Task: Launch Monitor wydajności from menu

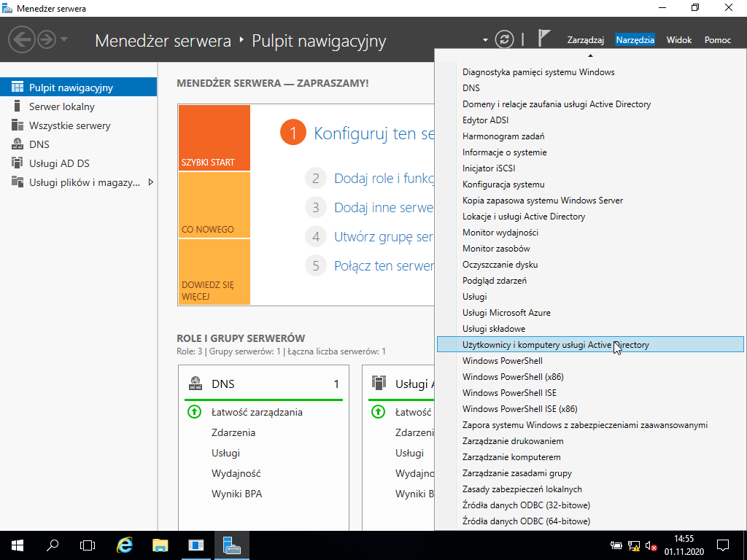Action: coord(590,233)
